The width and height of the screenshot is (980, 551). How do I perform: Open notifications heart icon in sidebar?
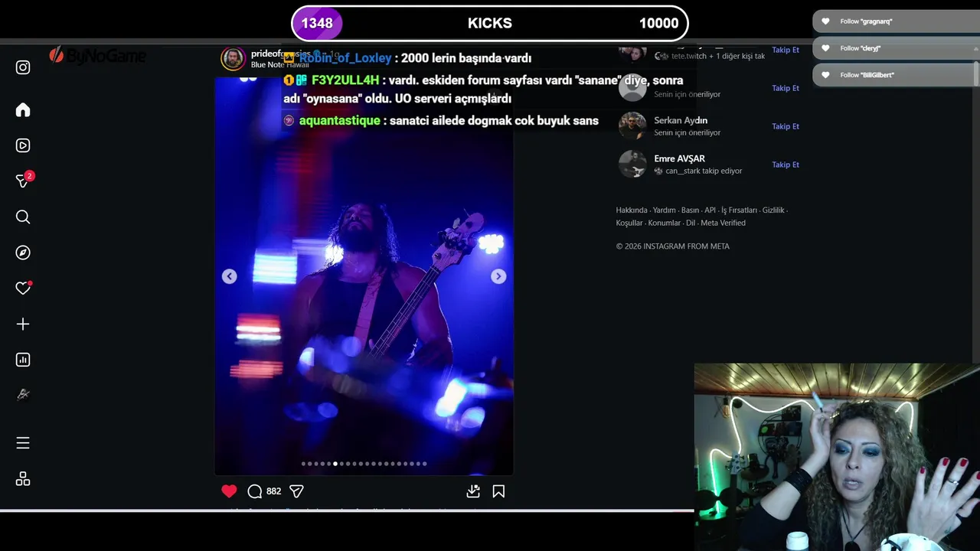[23, 289]
